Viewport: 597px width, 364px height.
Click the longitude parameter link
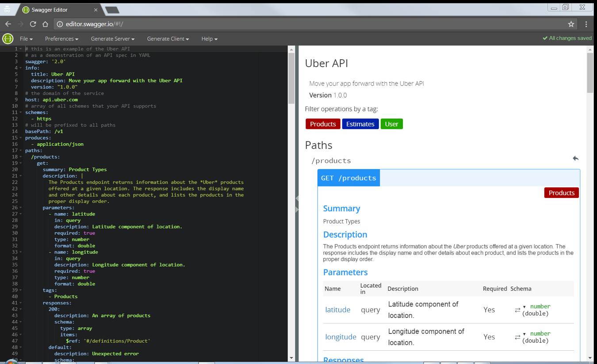[x=341, y=337]
